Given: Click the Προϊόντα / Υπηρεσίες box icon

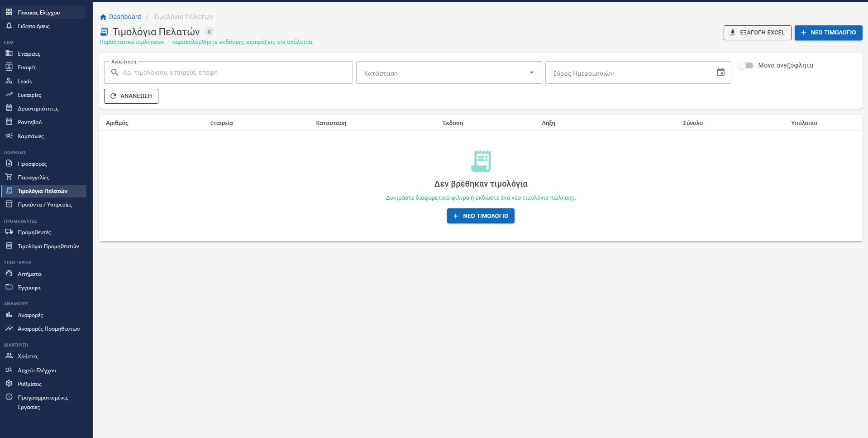Looking at the screenshot, I should (9, 204).
